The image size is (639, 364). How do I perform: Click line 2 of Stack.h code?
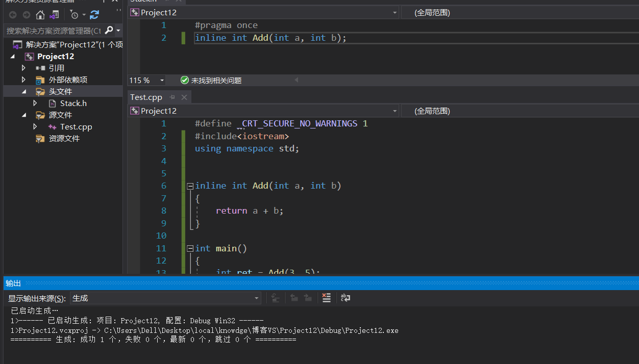tap(271, 38)
